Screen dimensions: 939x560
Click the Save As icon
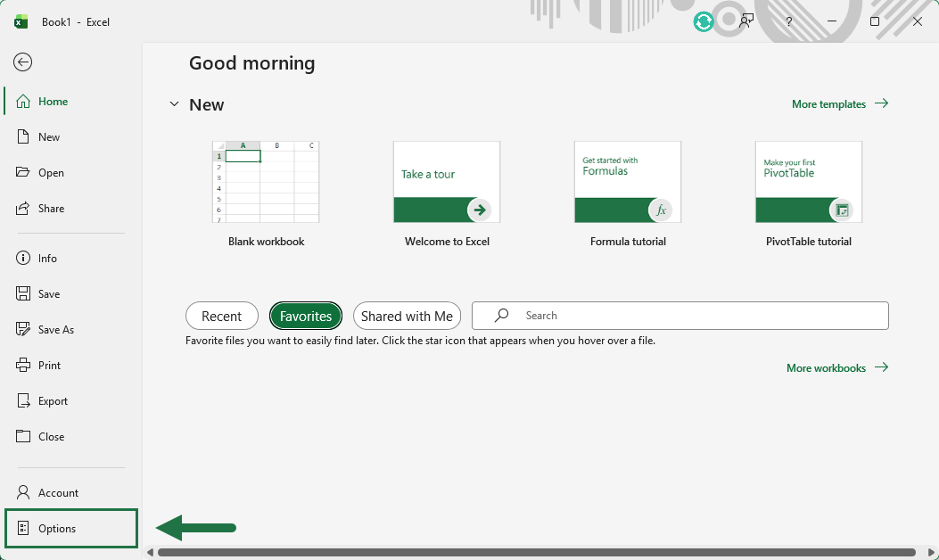pos(23,329)
